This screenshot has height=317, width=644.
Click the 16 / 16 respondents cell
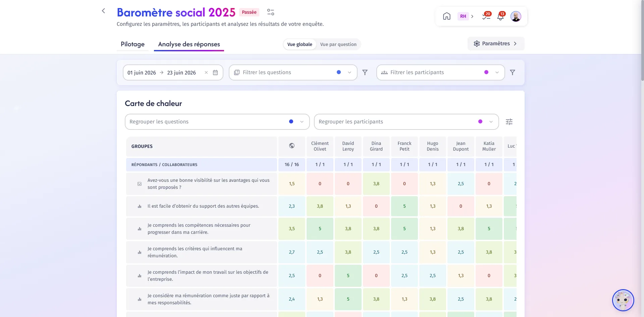click(292, 165)
